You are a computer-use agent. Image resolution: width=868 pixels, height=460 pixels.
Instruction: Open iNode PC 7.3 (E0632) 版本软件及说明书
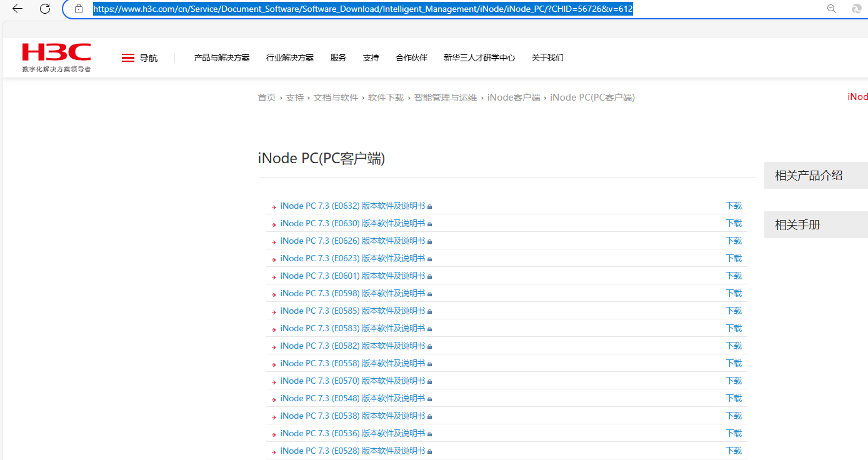352,206
